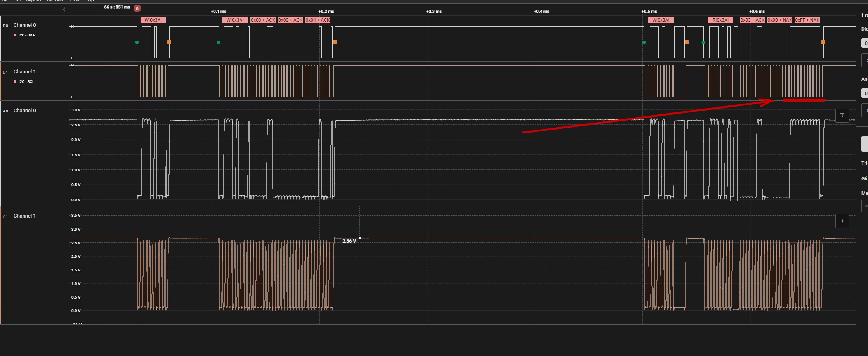Collapse the channel sidebar with the chevron arrow

pos(64,10)
